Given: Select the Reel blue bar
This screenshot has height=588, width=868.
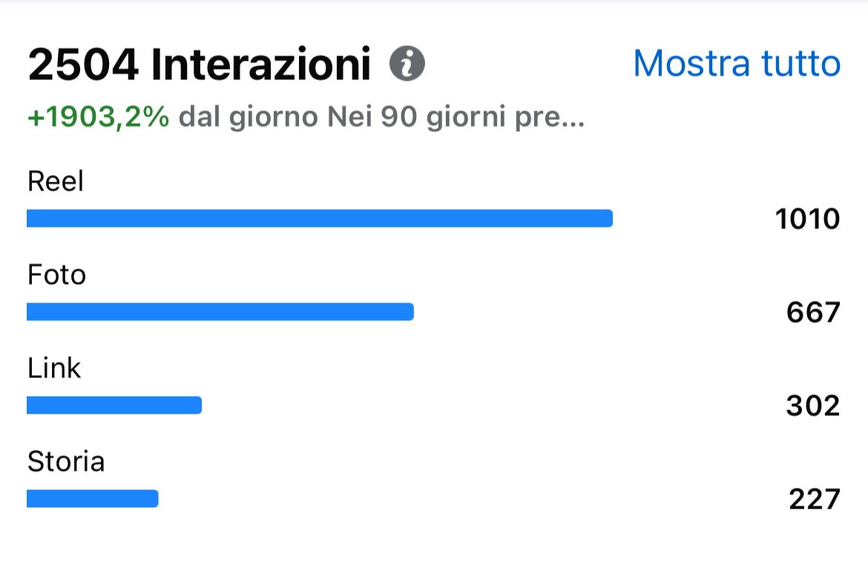Looking at the screenshot, I should click(320, 218).
